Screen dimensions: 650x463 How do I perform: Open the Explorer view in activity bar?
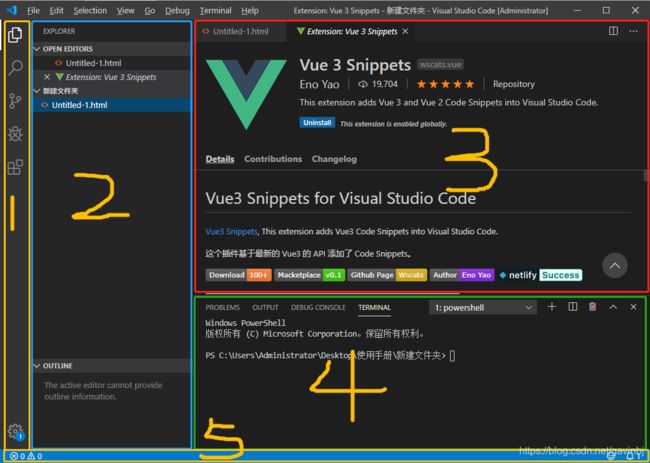[x=15, y=35]
